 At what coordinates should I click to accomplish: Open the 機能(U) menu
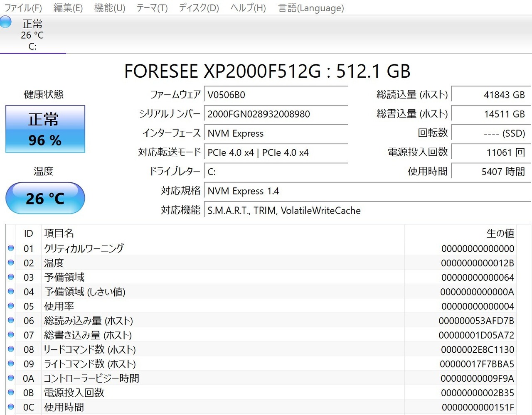pyautogui.click(x=110, y=8)
